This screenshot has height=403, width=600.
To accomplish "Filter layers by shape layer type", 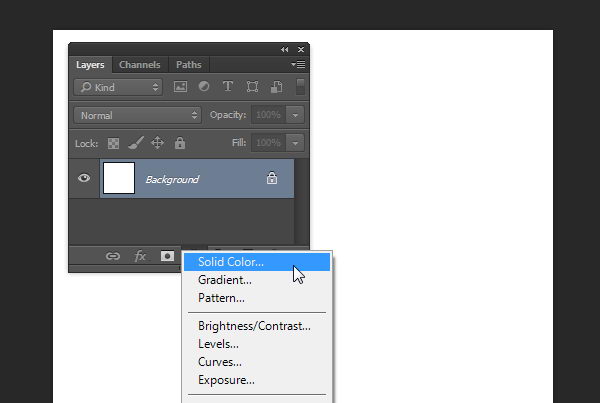I will 252,86.
